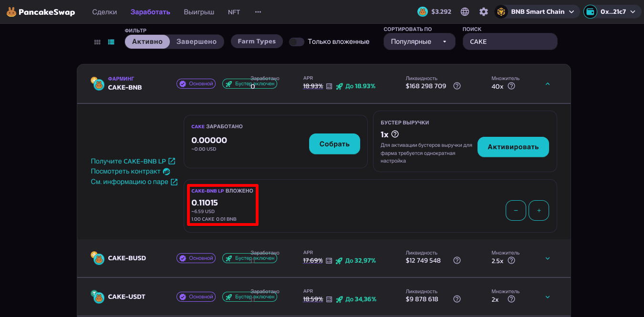Viewport: 644px width, 317px height.
Task: Click APR calculator icon for CAKE-USDT
Action: point(329,299)
